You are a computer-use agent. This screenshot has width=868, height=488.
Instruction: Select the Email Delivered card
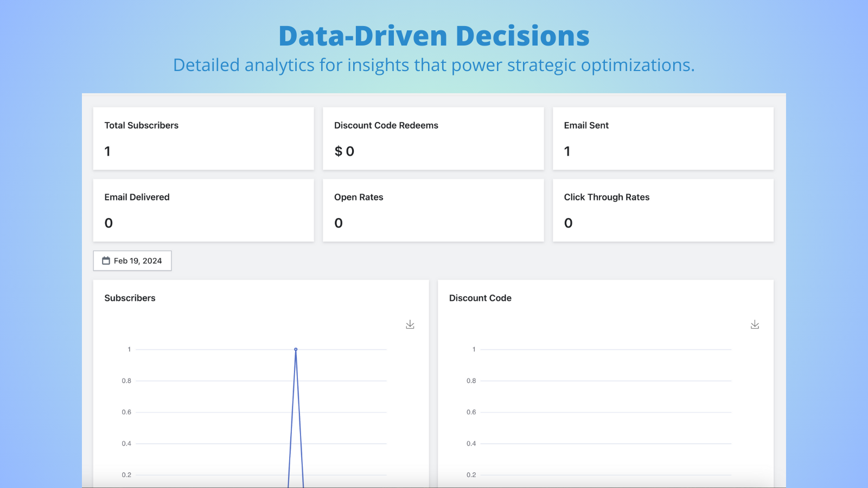pos(203,210)
